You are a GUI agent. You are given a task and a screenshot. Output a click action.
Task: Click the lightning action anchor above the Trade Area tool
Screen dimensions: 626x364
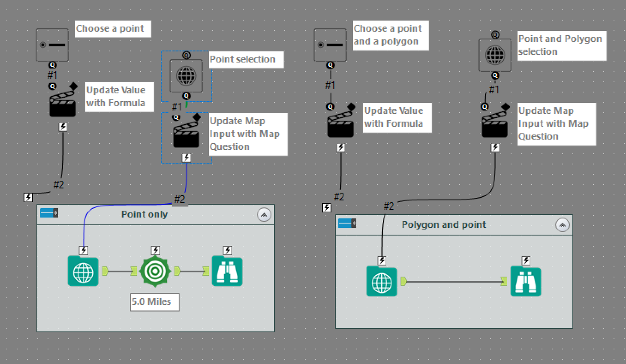pos(155,251)
